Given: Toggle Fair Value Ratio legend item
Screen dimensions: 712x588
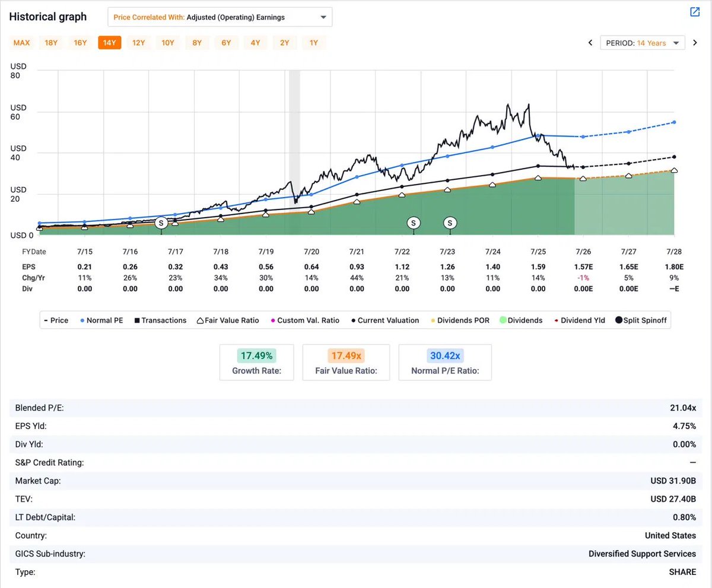Looking at the screenshot, I should [x=227, y=320].
